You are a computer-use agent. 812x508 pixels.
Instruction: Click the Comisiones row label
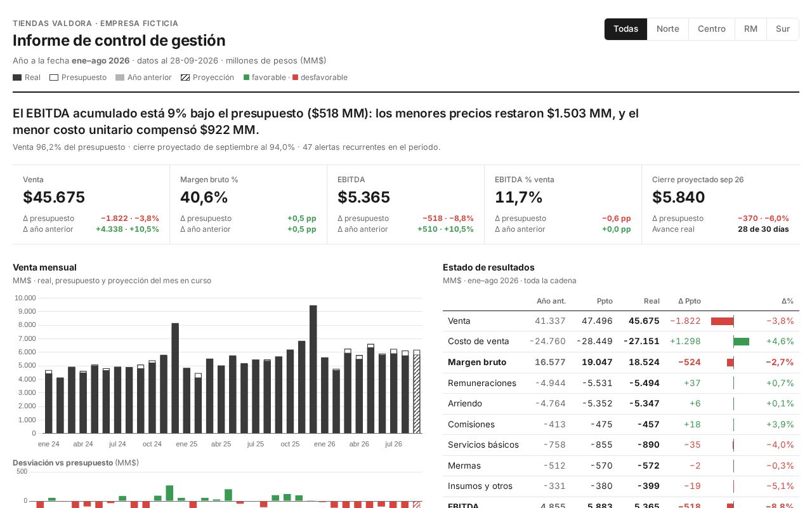coord(471,425)
